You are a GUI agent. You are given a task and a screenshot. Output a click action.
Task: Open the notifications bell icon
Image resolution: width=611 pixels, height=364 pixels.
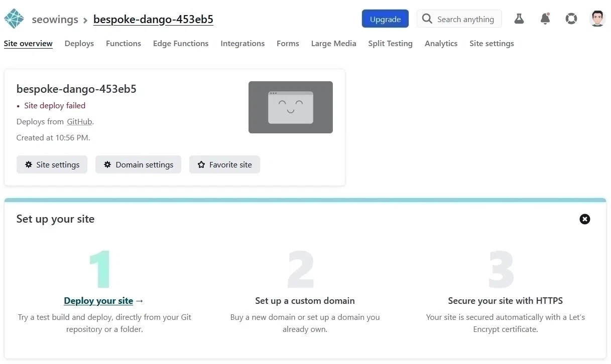pos(545,19)
